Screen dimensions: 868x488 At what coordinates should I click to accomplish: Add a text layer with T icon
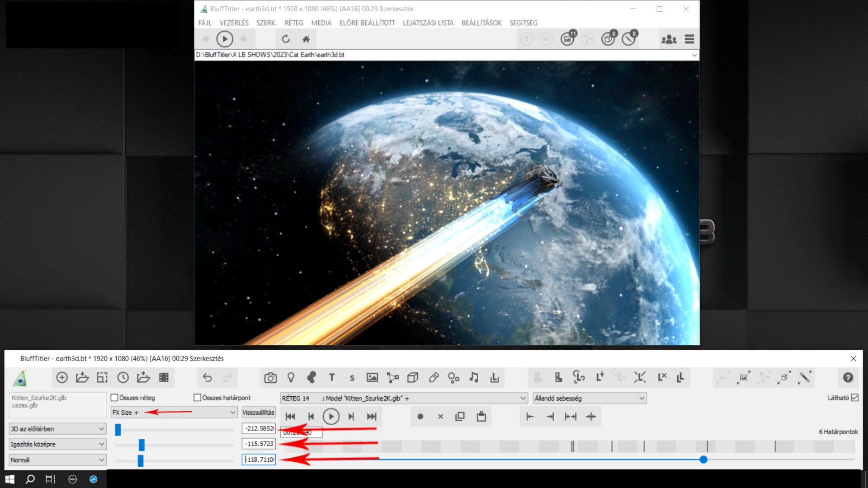click(x=332, y=378)
